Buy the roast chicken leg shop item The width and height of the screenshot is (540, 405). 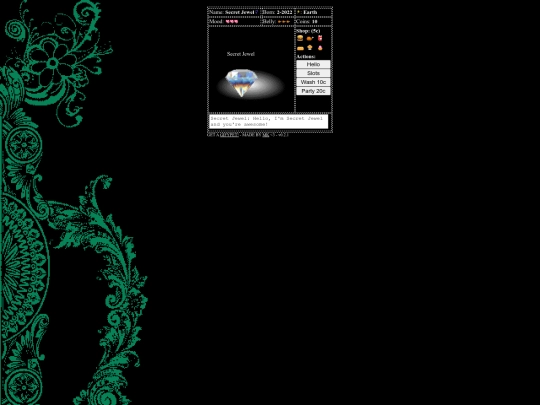[310, 38]
